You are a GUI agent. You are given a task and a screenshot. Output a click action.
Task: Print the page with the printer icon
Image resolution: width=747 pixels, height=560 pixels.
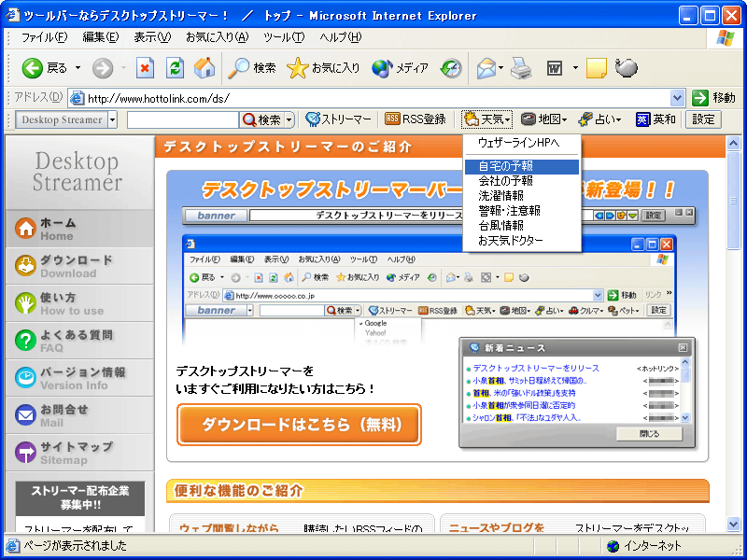(x=521, y=68)
